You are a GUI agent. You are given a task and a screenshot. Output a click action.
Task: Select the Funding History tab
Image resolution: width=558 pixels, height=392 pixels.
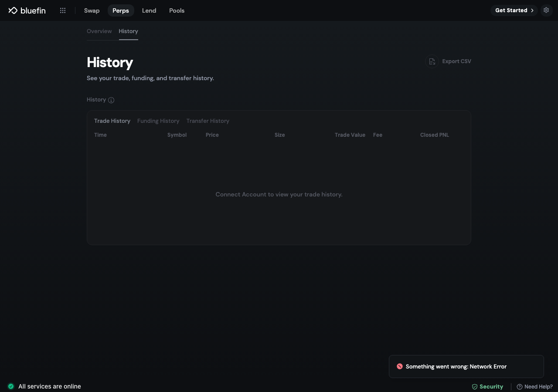point(158,121)
